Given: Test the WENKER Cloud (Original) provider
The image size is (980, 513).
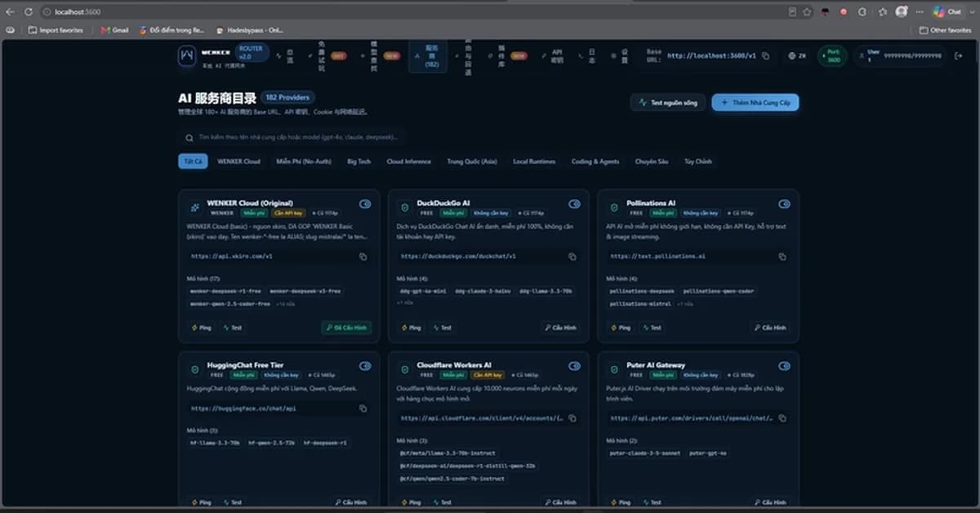Looking at the screenshot, I should click(232, 328).
